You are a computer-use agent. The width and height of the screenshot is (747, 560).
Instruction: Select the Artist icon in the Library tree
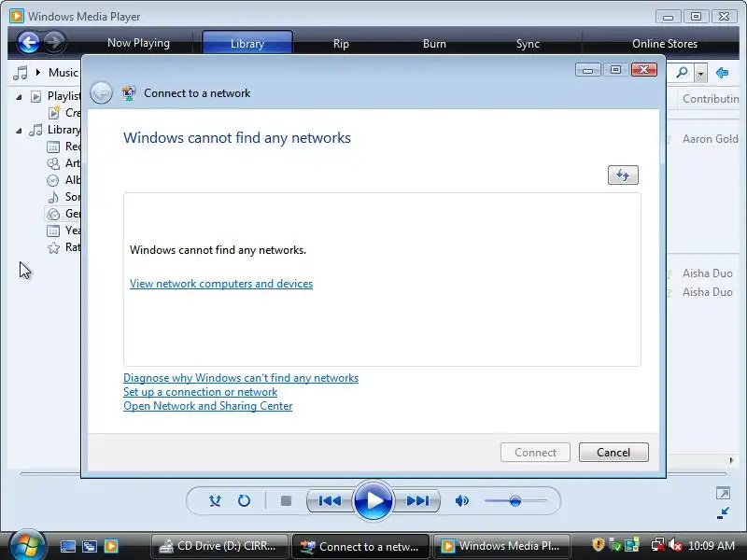(x=53, y=163)
